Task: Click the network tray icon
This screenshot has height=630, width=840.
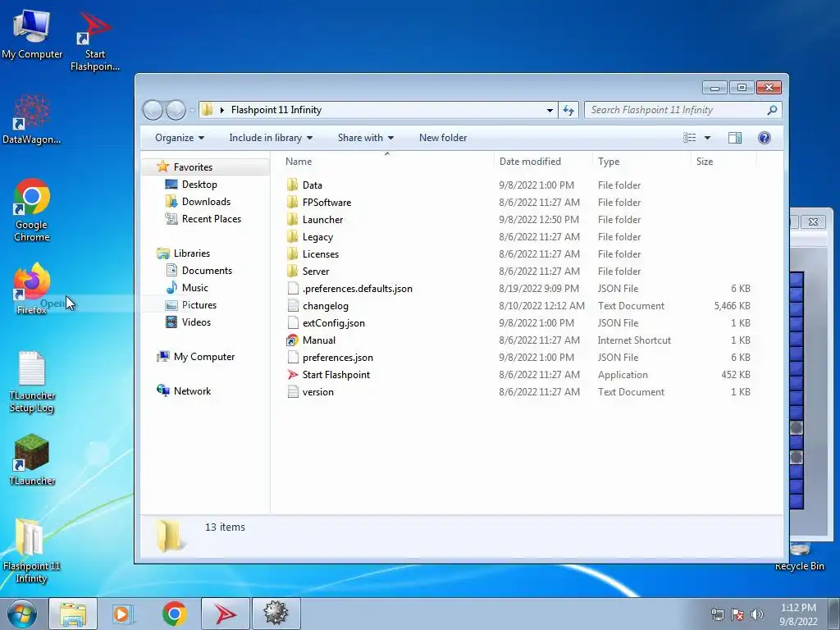Action: click(x=717, y=614)
